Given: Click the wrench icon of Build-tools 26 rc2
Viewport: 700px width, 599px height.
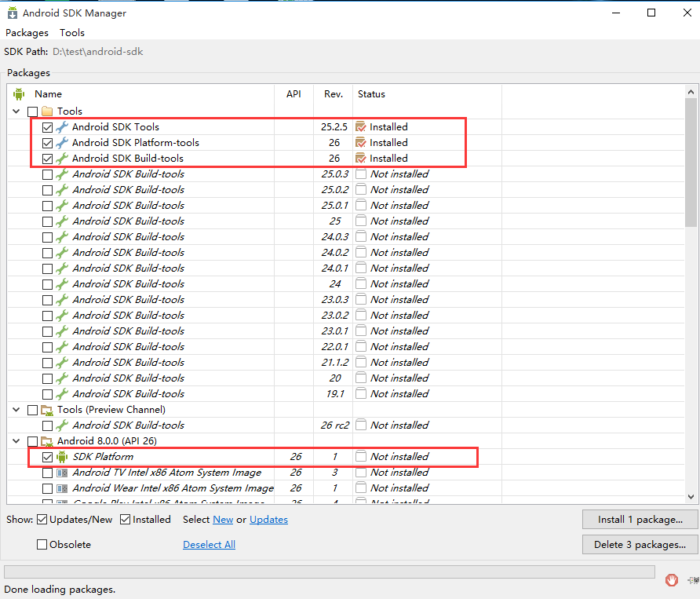Looking at the screenshot, I should pos(62,426).
